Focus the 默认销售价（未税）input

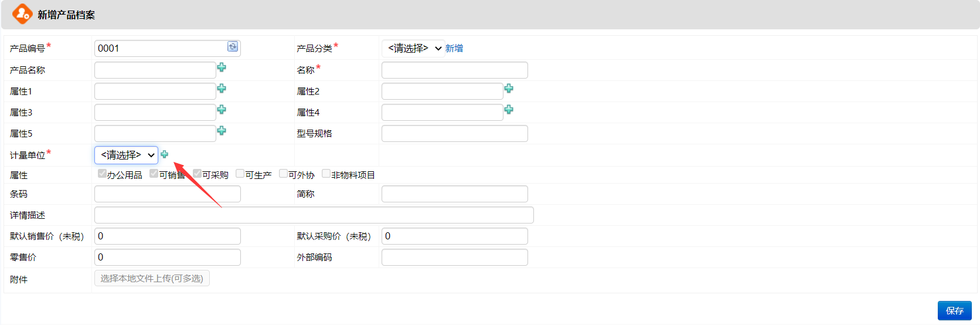(168, 236)
